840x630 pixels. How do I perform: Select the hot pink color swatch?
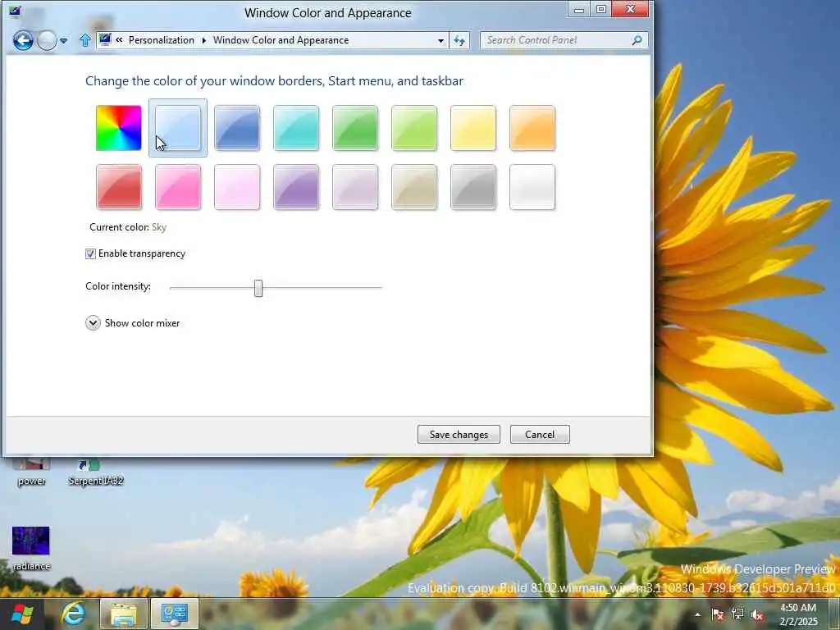point(178,187)
